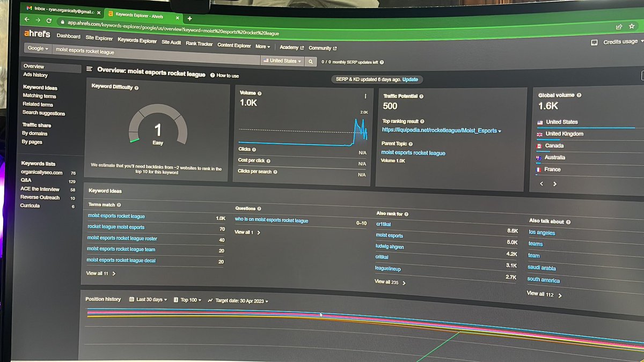
Task: Open Site Audit in the top menu
Action: point(171,42)
